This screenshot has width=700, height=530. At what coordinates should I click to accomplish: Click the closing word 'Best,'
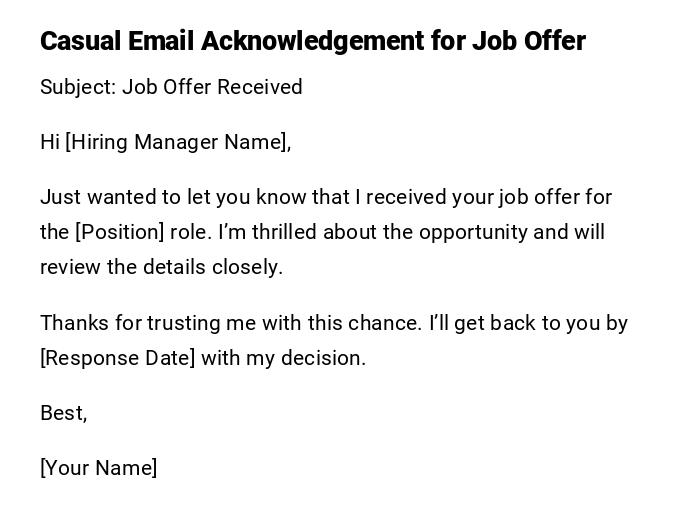point(63,413)
